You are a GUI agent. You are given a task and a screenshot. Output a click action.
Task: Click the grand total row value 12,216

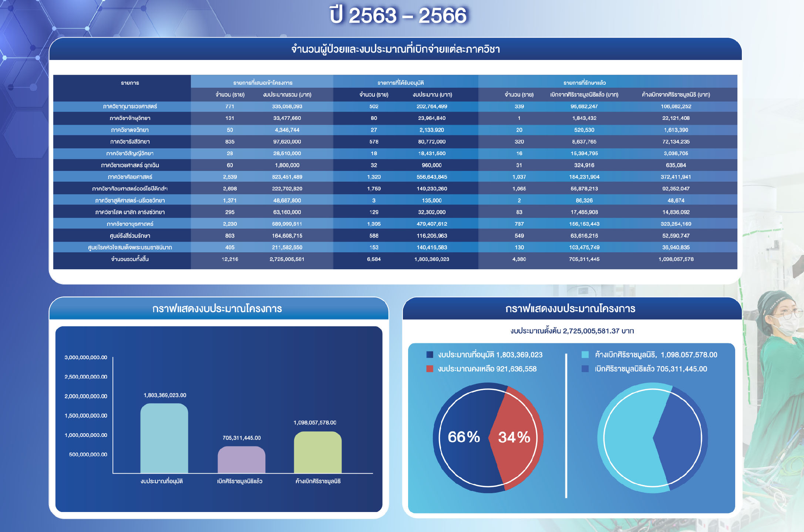point(230,259)
